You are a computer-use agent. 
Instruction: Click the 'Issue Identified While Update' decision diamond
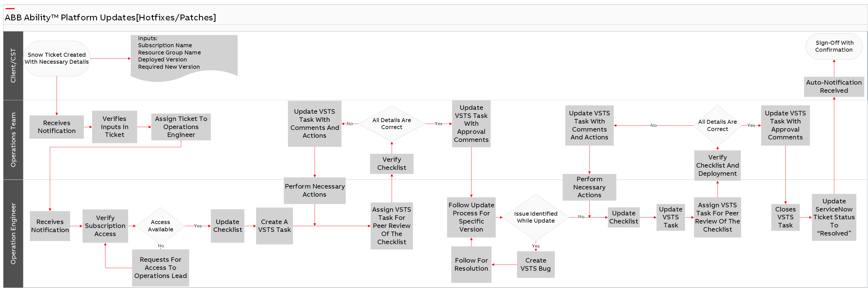[x=536, y=217]
